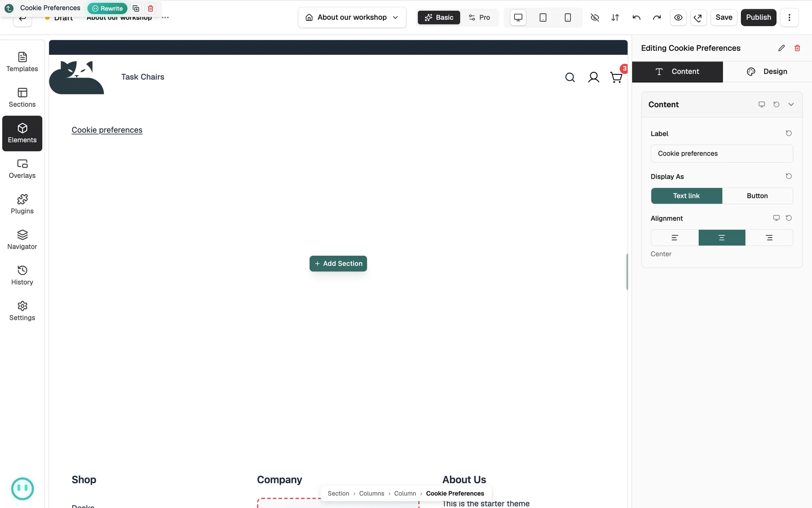Open the Sections panel
Viewport: 812px width, 508px height.
click(x=22, y=98)
